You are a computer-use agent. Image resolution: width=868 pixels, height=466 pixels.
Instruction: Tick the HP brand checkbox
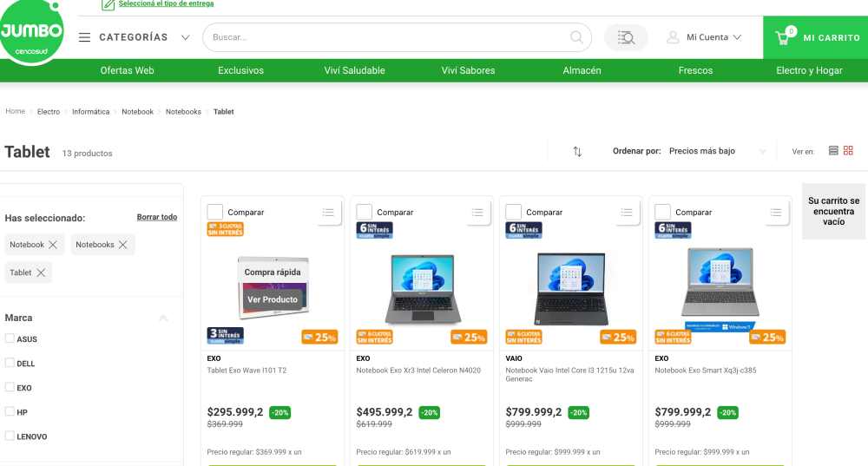[10, 411]
